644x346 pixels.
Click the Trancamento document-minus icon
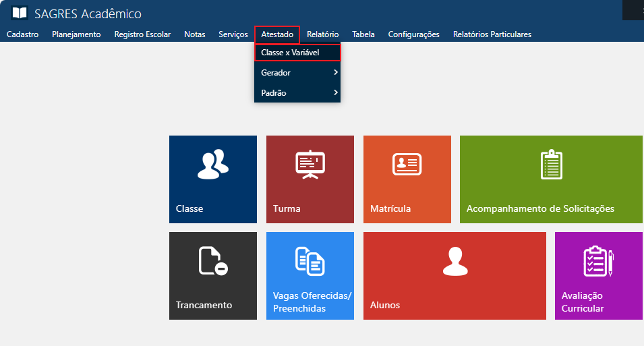(x=213, y=261)
